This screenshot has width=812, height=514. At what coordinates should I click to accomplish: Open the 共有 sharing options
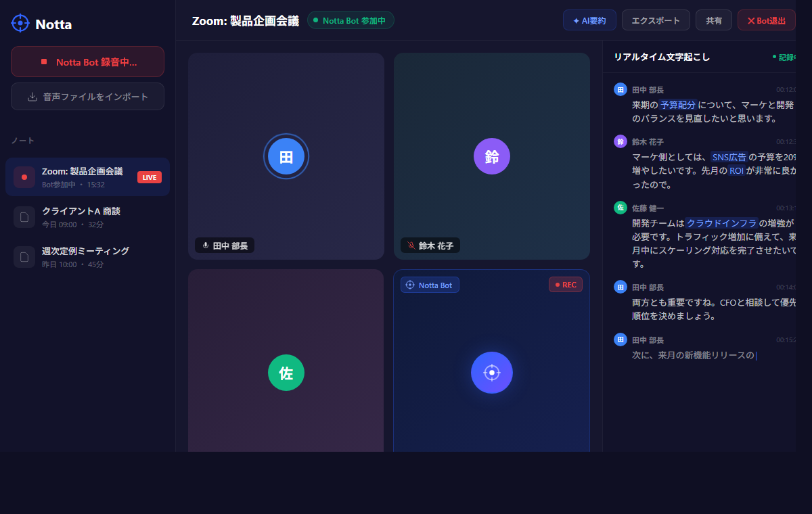[713, 20]
